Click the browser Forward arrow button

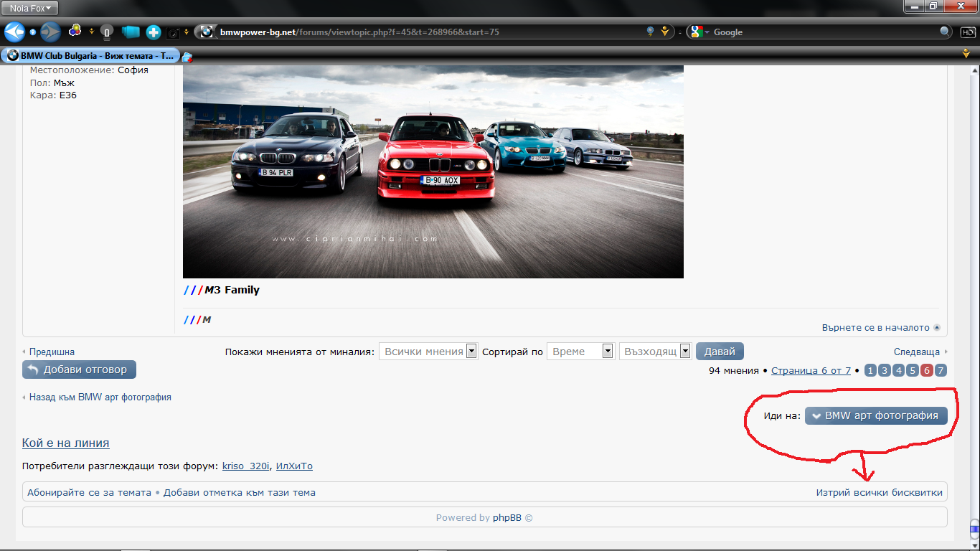coord(50,32)
